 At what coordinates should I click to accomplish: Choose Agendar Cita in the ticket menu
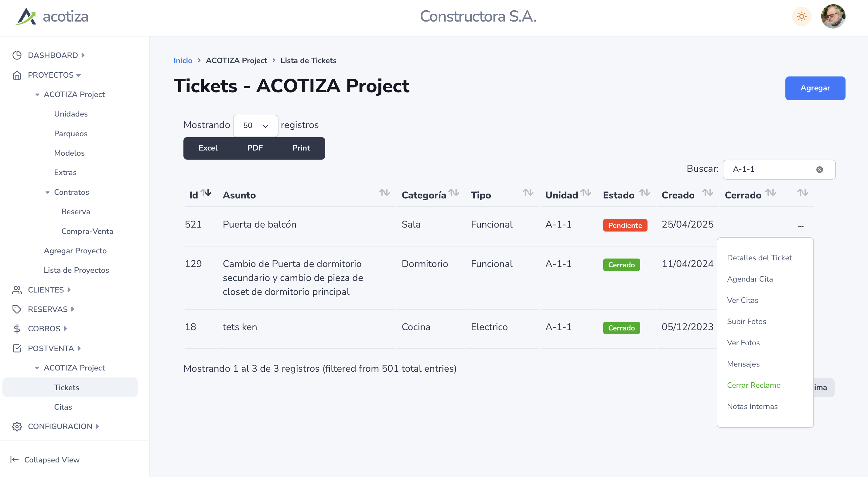pos(750,279)
